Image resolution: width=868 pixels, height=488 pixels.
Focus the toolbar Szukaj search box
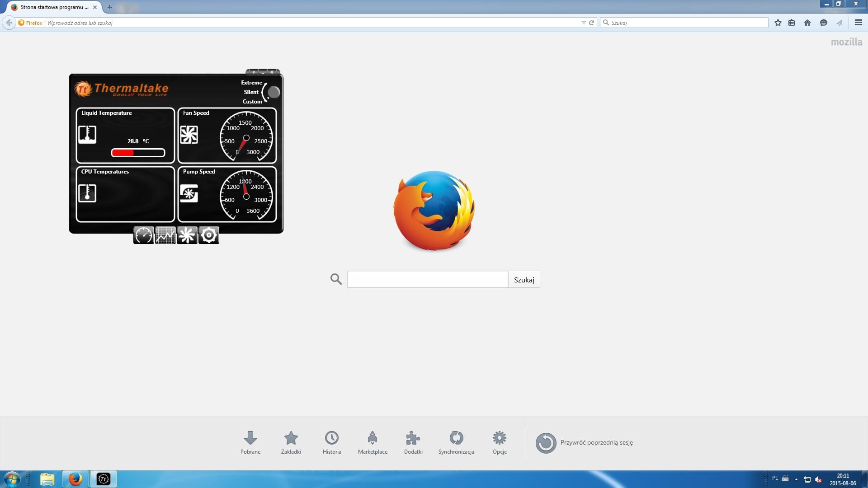tap(684, 23)
